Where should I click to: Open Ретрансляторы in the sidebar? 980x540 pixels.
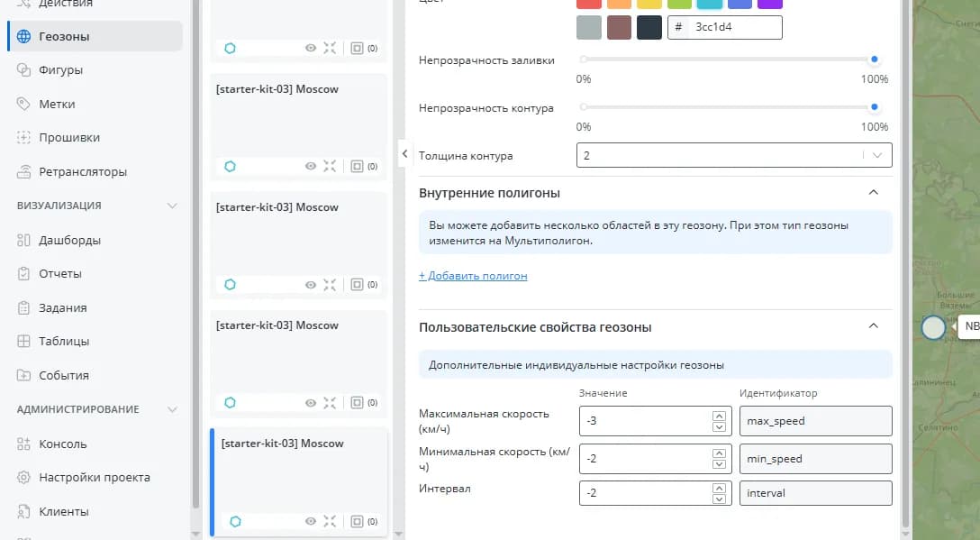tap(82, 171)
